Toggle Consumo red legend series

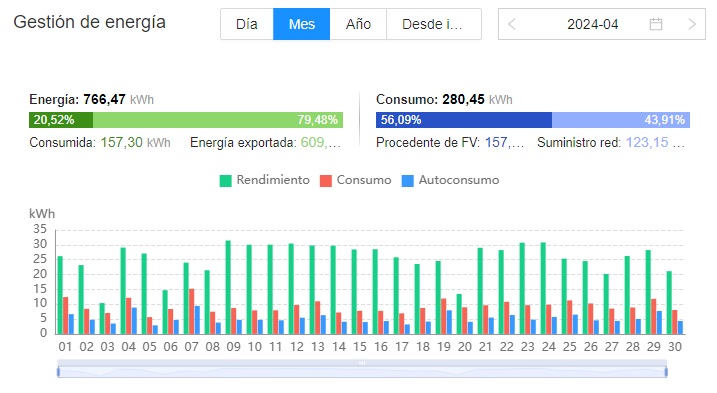tap(355, 180)
